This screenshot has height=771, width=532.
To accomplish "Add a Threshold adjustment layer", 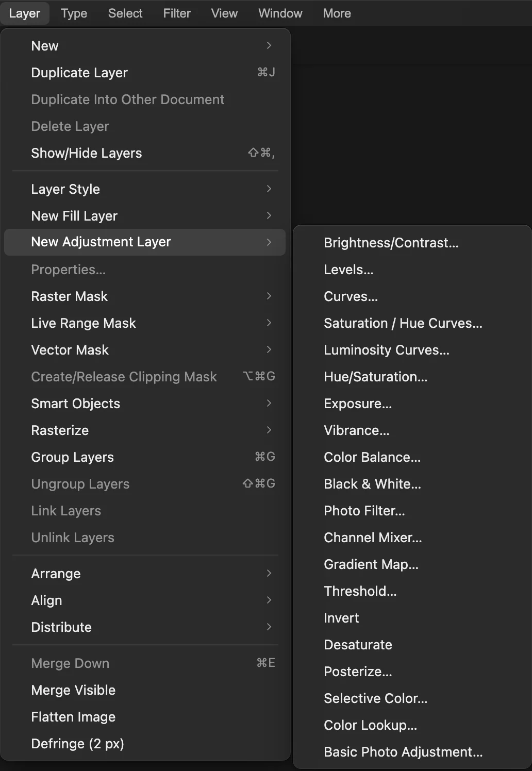I will [x=412, y=591].
